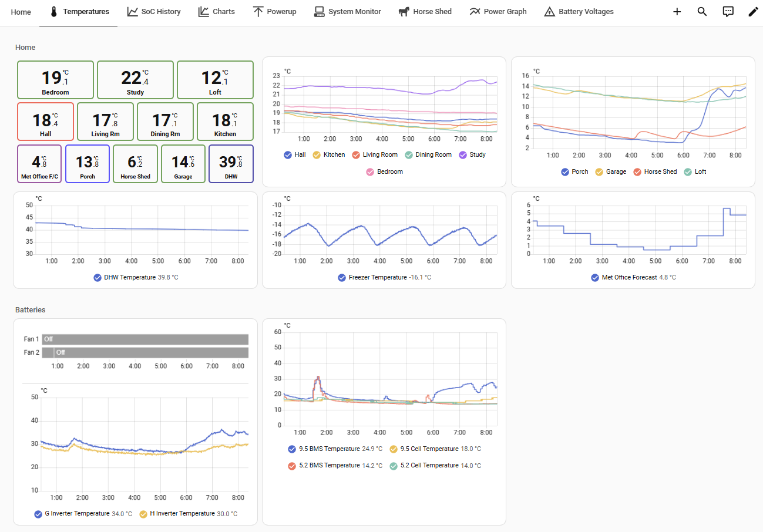Screen dimensions: 763x532
Task: Open the Bedroom temperature tile
Action: coord(55,79)
